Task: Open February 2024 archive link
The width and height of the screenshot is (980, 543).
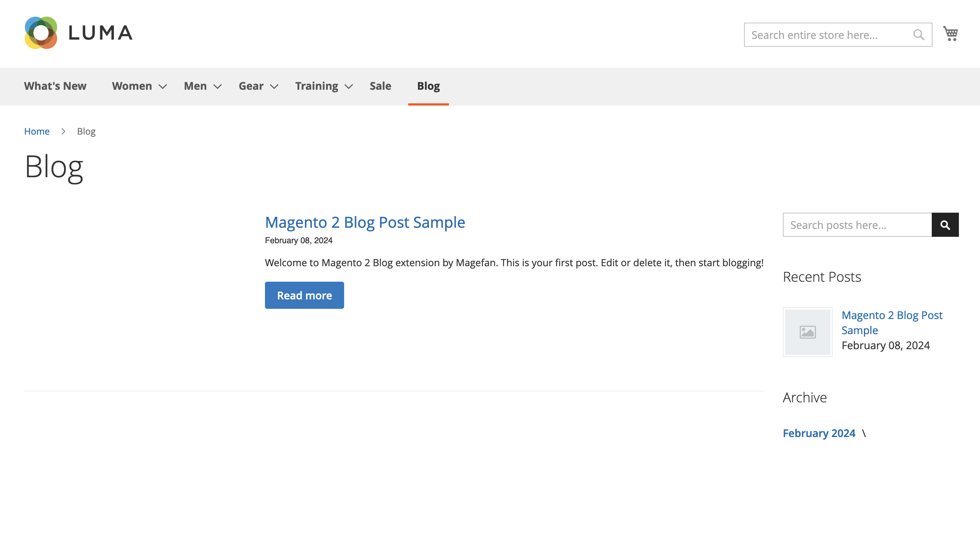Action: coord(819,433)
